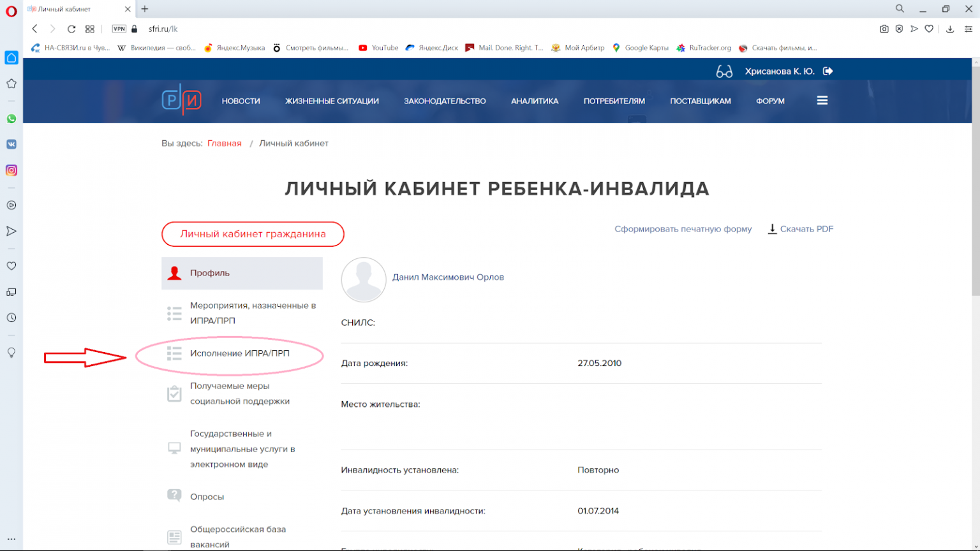Viewport: 980px width, 551px height.
Task: Open the hamburger menu in the navigation bar
Action: [822, 101]
